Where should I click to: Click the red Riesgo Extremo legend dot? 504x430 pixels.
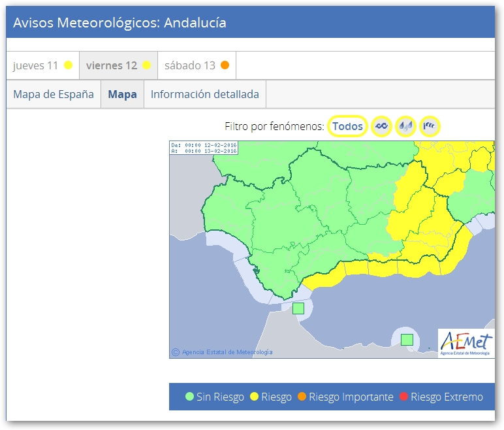click(403, 397)
